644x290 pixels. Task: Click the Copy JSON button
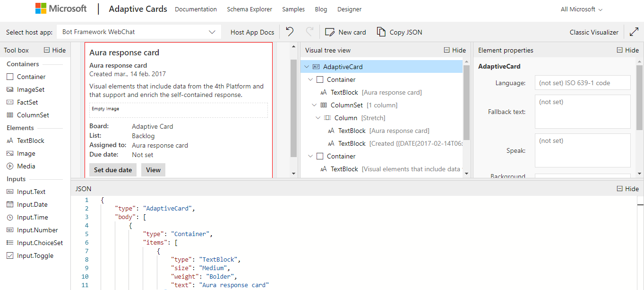pos(399,32)
